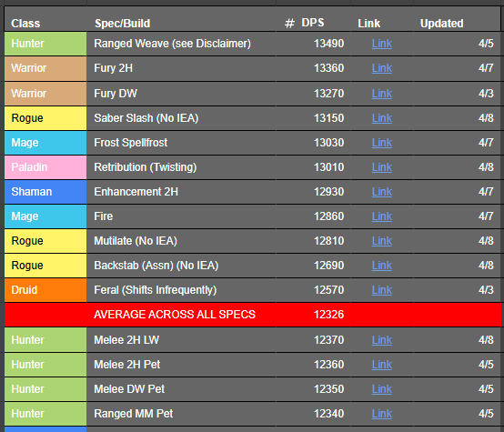Select the average DPS value 12326
This screenshot has width=504, height=432.
328,315
